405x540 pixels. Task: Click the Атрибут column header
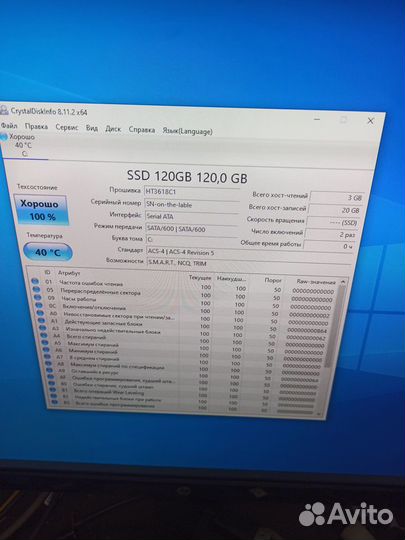coord(69,273)
